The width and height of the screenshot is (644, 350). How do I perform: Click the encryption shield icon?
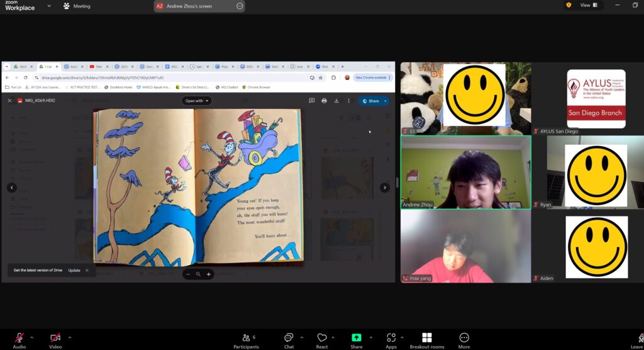[x=569, y=5]
